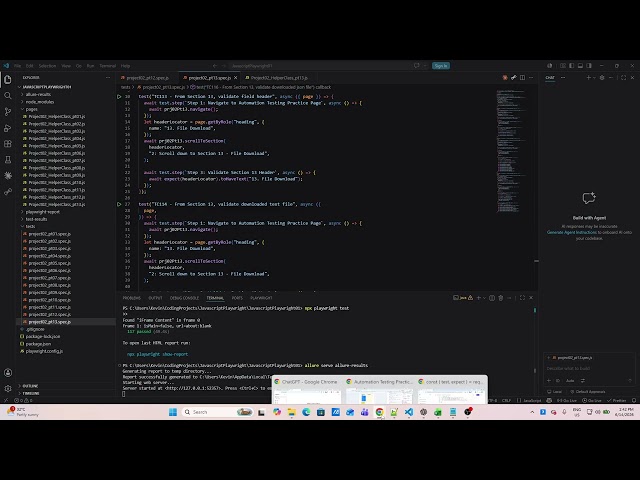Split the editor to the right
The image size is (640, 480).
pos(522,78)
